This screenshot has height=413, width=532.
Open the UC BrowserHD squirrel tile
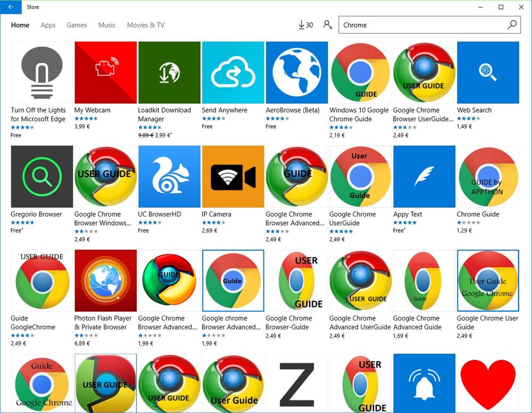point(169,177)
